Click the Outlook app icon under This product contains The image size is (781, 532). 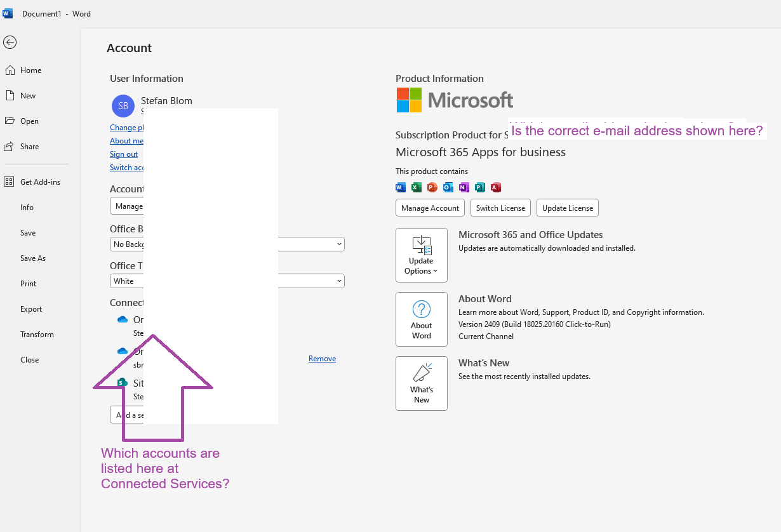tap(448, 187)
